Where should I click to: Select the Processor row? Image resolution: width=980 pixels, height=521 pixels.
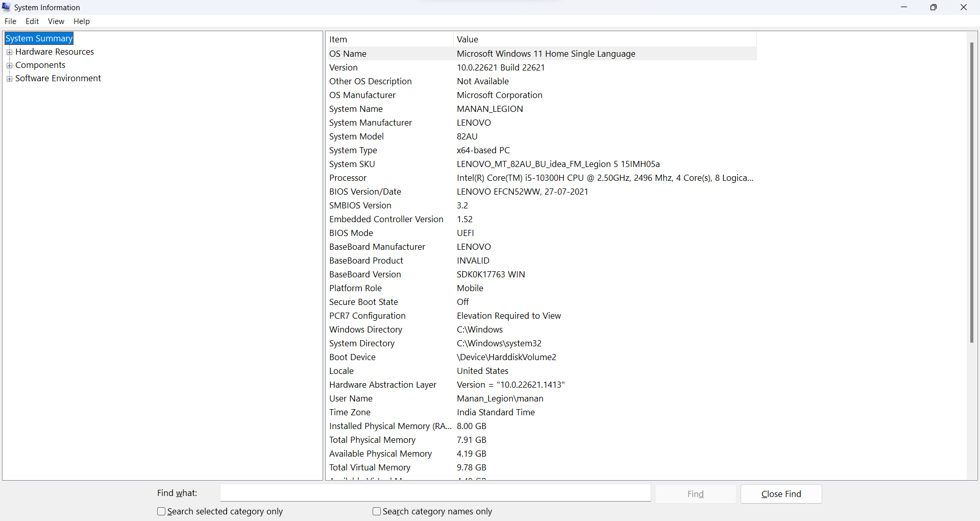(x=541, y=178)
